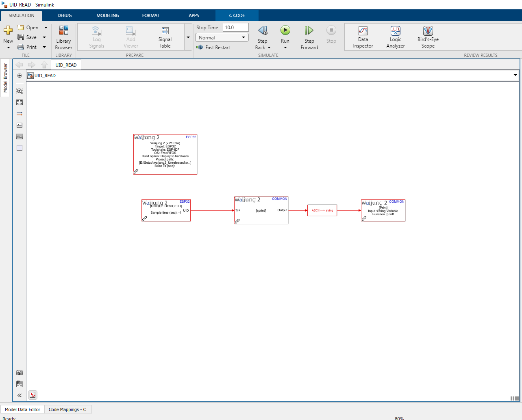Toggle Fast Restart

point(213,47)
